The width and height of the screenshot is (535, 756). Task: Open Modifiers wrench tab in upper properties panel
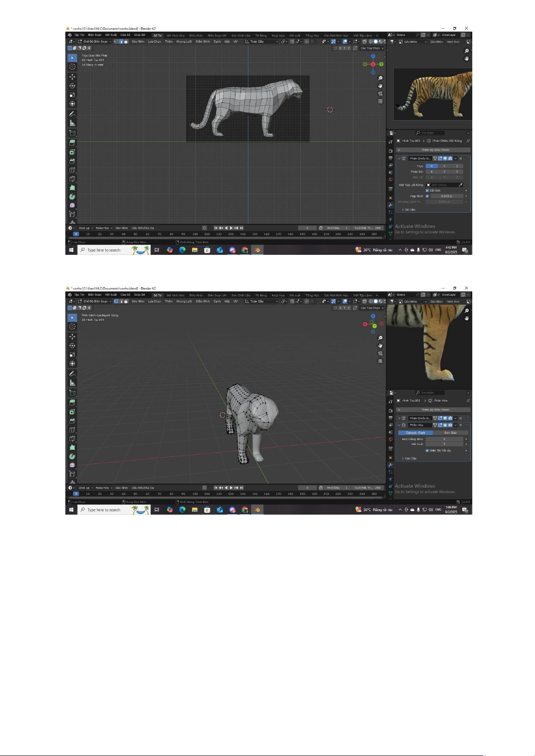click(391, 205)
